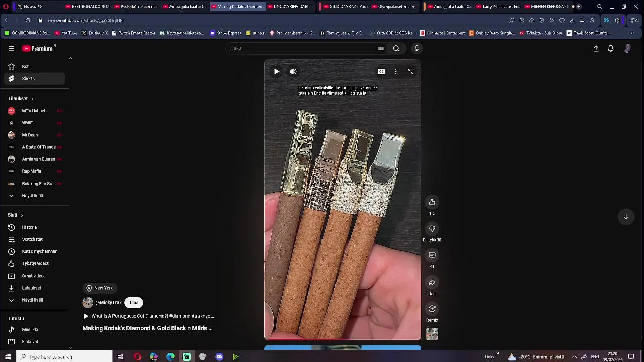The width and height of the screenshot is (644, 362).
Task: Toggle closed captions on the short
Action: click(x=382, y=72)
